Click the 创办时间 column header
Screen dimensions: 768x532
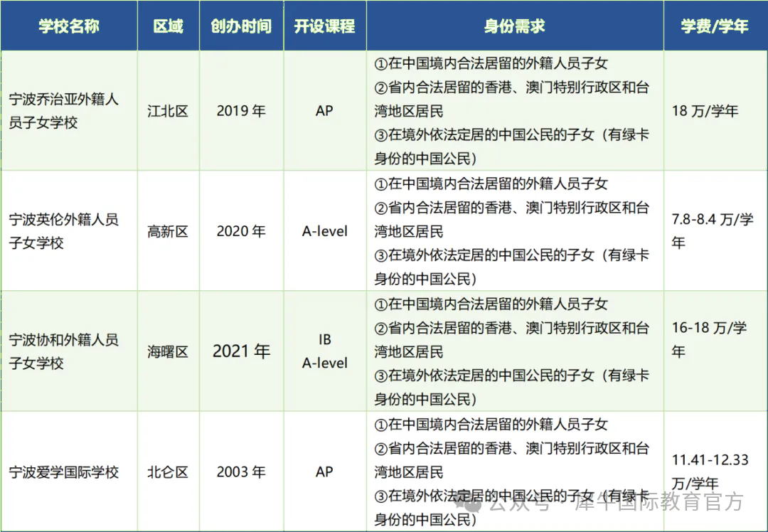(242, 26)
